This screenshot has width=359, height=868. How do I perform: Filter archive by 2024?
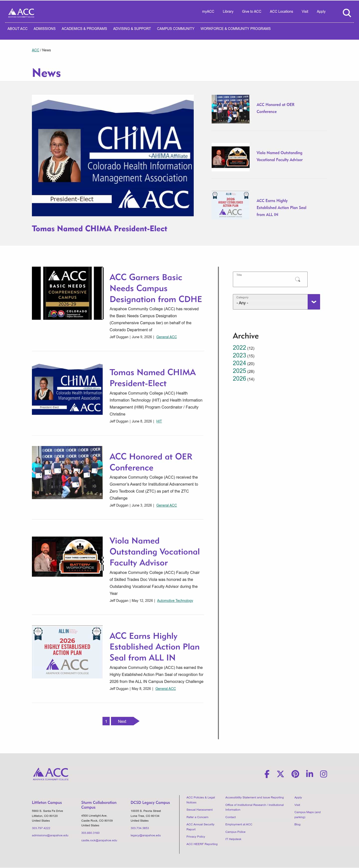(239, 363)
